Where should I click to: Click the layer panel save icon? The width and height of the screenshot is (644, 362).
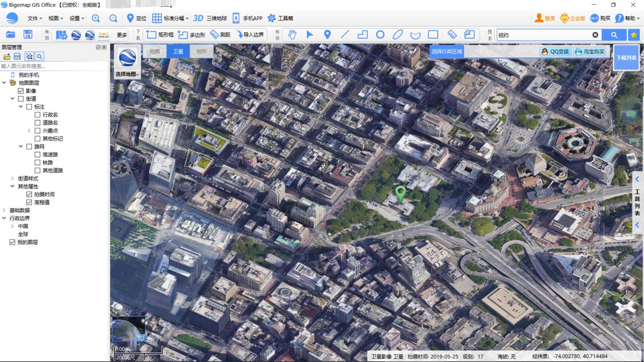(x=17, y=56)
